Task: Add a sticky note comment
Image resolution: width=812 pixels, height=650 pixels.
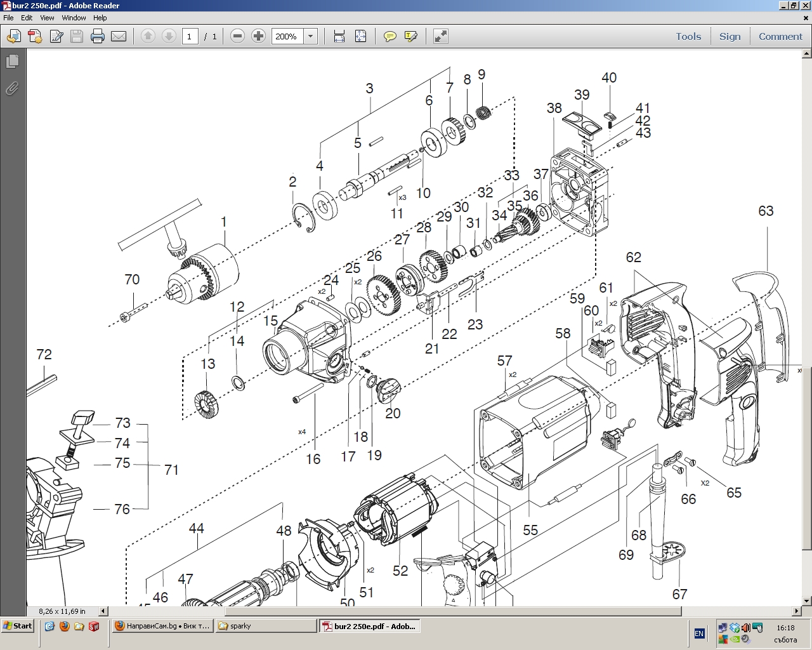Action: click(390, 36)
